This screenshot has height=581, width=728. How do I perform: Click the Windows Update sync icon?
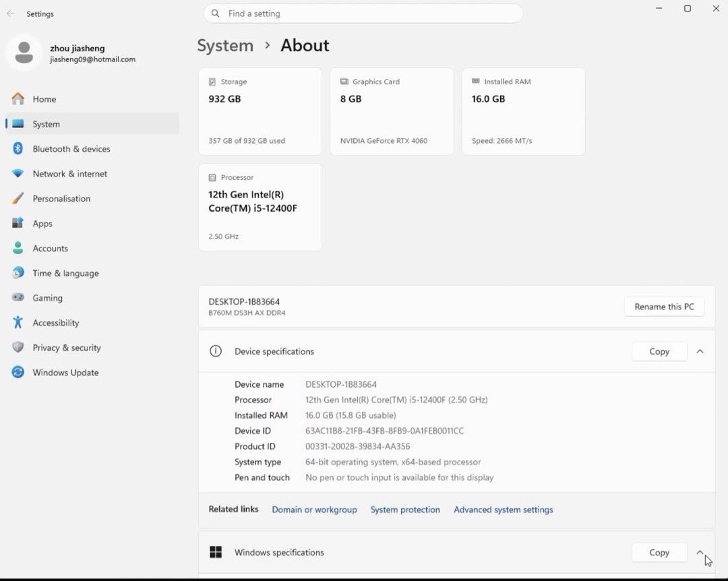click(18, 373)
